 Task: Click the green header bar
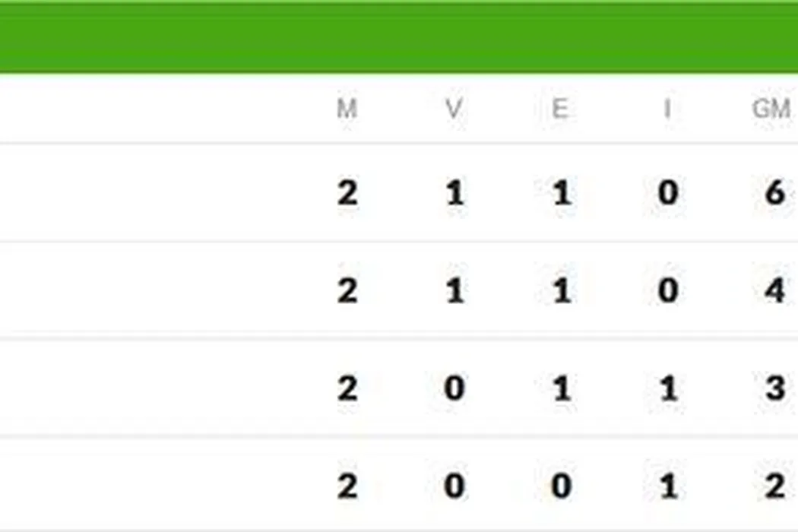[399, 38]
